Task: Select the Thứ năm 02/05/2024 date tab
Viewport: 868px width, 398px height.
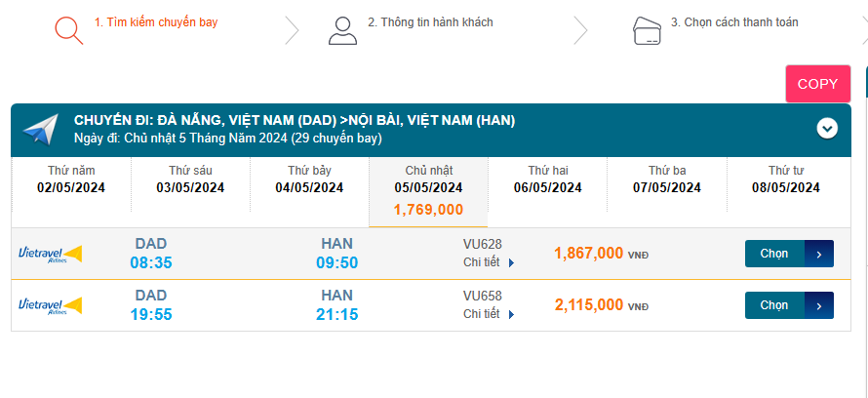Action: click(x=70, y=179)
